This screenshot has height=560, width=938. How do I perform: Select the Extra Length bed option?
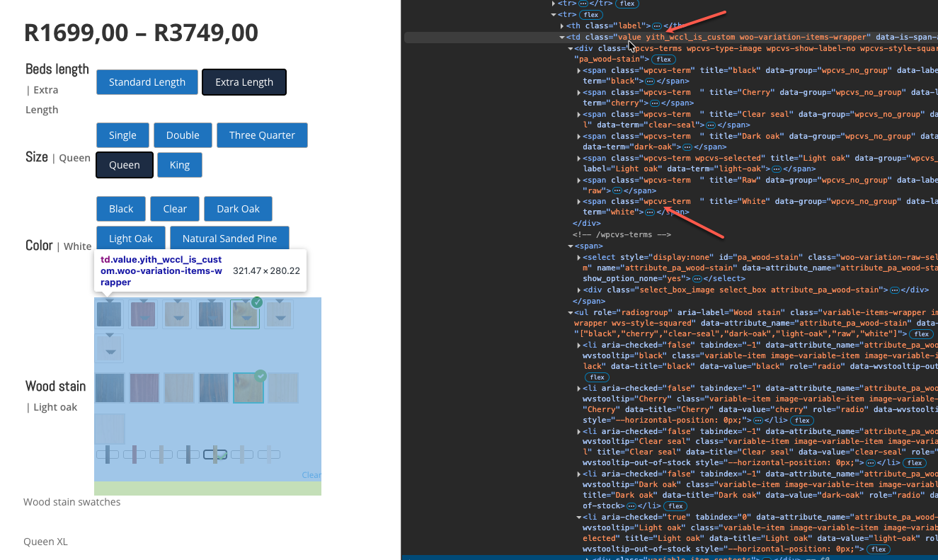point(244,82)
